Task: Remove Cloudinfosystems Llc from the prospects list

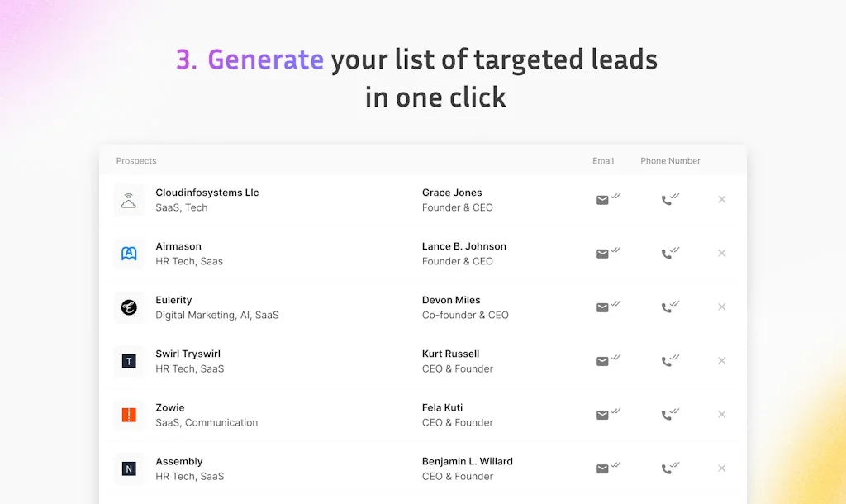Action: coord(722,200)
